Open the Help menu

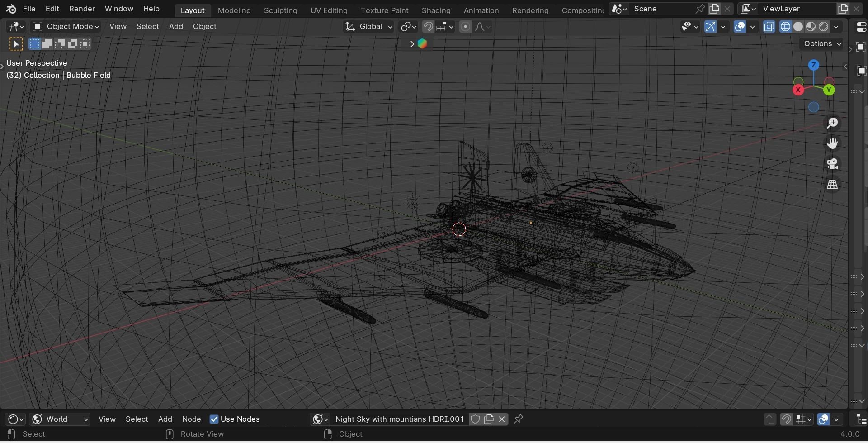(151, 9)
